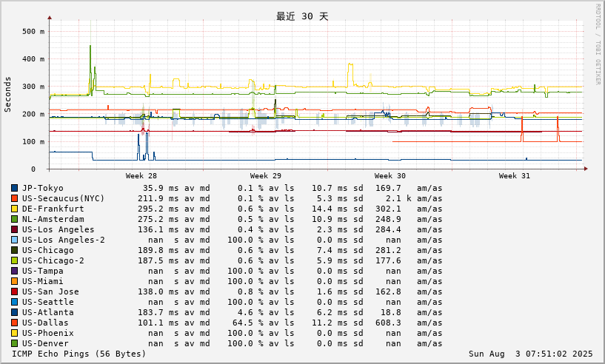Screen dimensions: 605x364
Task: Click the US-San Jose red swatch
Action: (x=14, y=292)
